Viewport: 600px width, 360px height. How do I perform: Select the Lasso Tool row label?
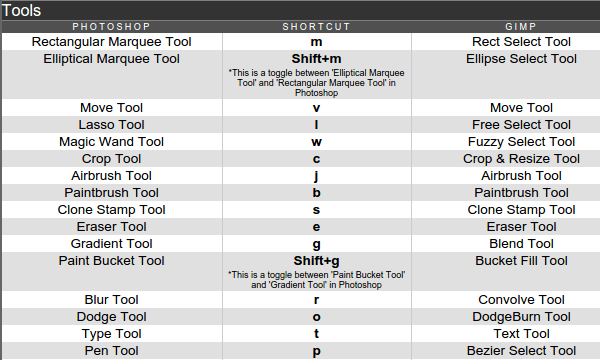coord(111,124)
